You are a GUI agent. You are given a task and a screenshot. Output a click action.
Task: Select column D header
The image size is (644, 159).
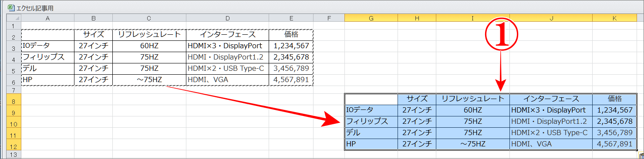pos(227,18)
